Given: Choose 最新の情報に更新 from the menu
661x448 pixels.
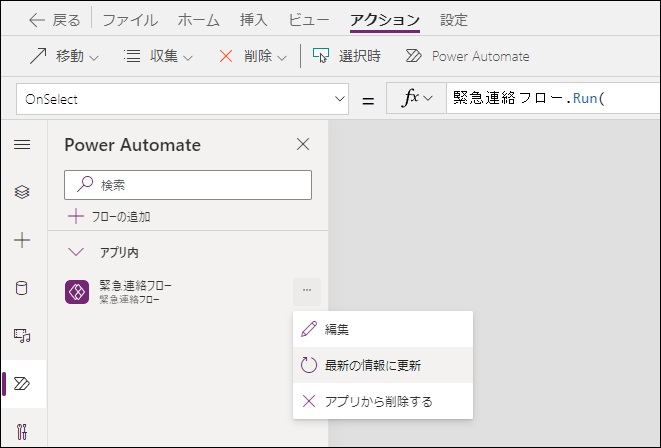Looking at the screenshot, I should point(383,365).
